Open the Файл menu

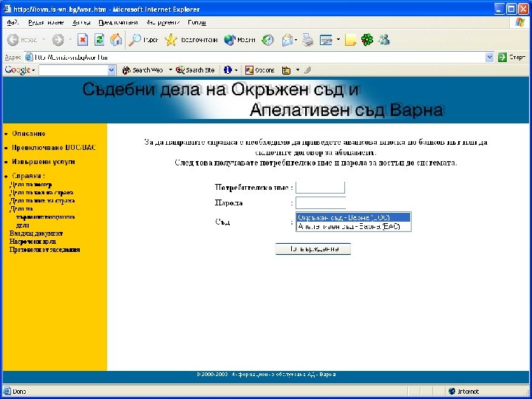(13, 22)
